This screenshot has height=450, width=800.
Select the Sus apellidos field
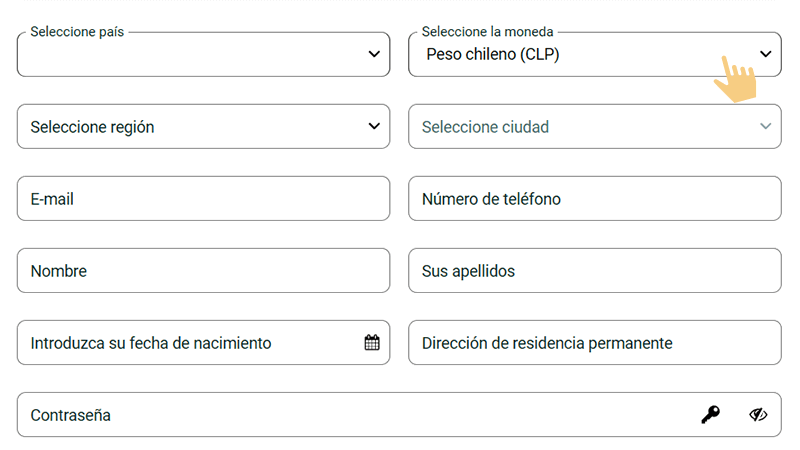[594, 271]
